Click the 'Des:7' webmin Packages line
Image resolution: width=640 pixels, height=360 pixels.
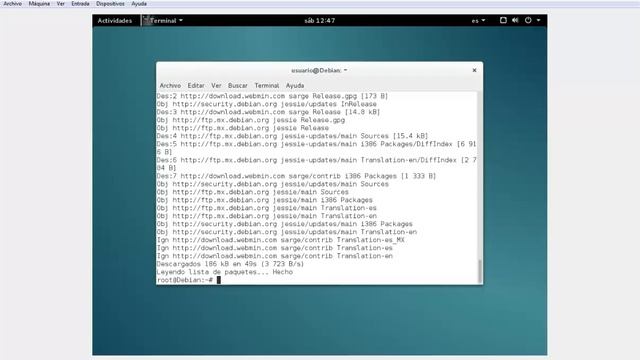coord(296,176)
